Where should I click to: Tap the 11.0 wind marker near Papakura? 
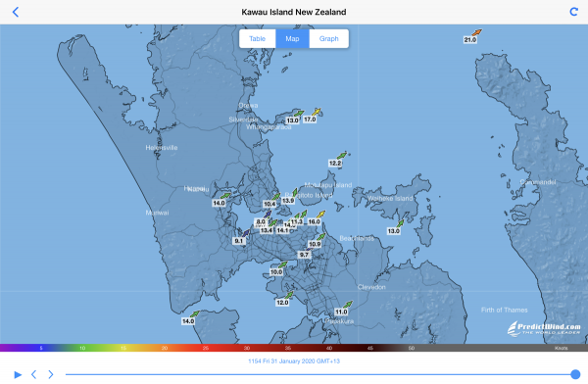[348, 304]
